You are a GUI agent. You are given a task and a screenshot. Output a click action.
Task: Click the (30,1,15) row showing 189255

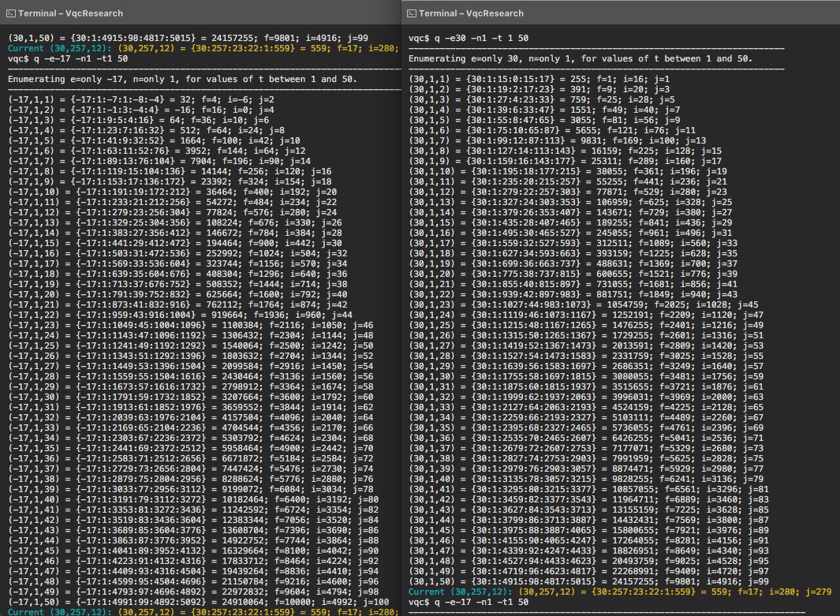570,223
